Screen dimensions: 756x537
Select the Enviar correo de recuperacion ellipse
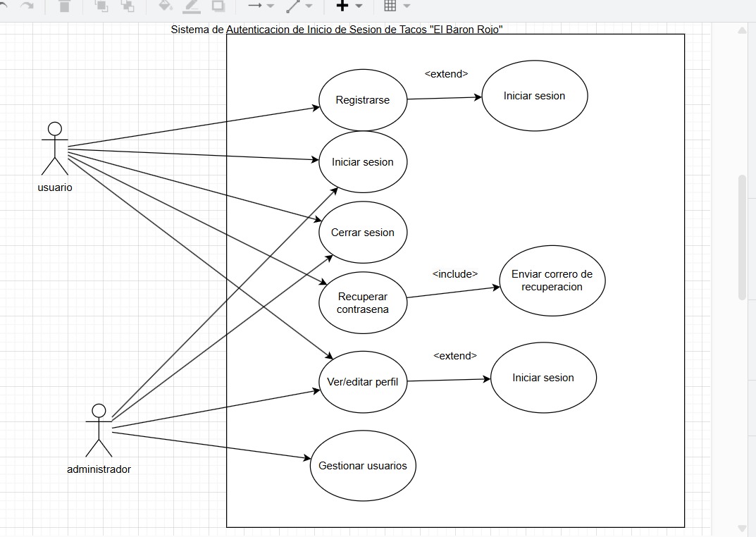pyautogui.click(x=552, y=280)
